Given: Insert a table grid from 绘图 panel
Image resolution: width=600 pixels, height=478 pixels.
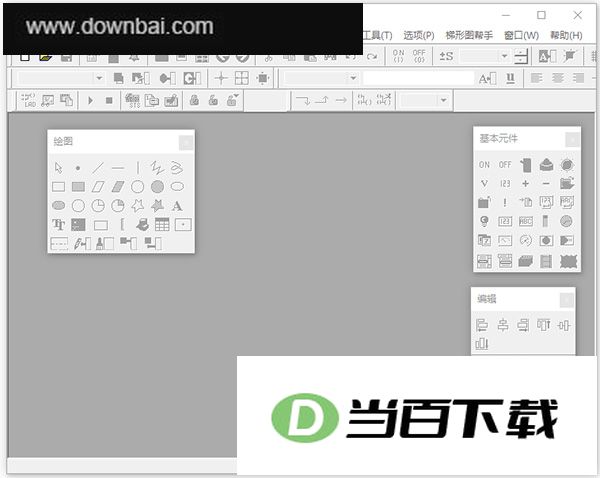Looking at the screenshot, I should pos(162,225).
